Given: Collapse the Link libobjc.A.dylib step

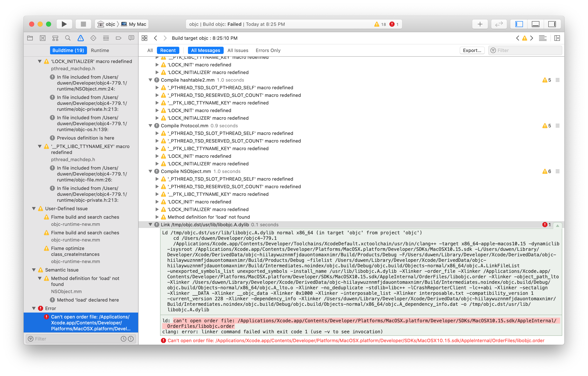Looking at the screenshot, I should tap(150, 224).
